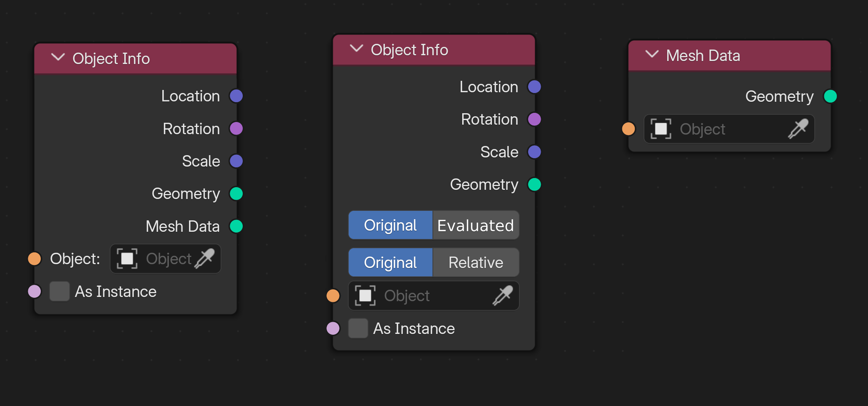Enable As Instance checkbox in the middle node
The width and height of the screenshot is (868, 406).
coord(358,328)
